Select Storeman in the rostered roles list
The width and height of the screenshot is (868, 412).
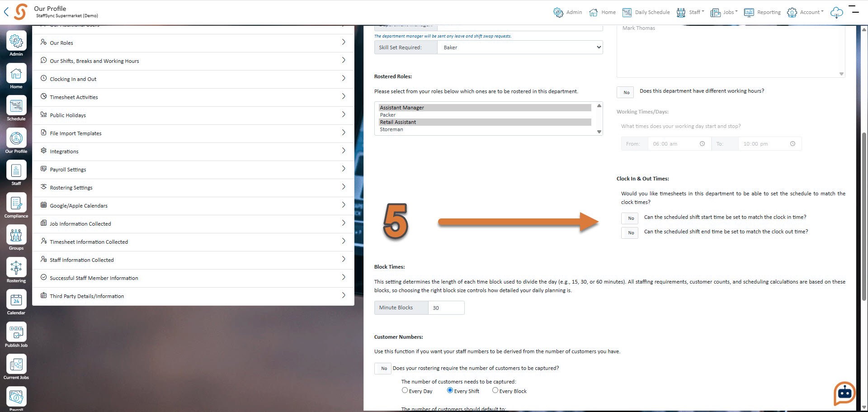coord(485,129)
